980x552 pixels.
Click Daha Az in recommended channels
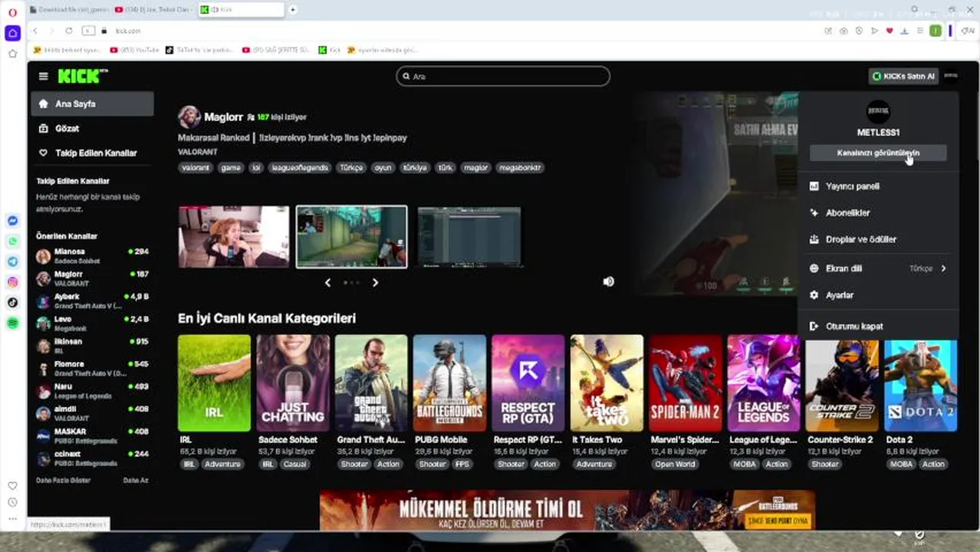click(x=136, y=480)
